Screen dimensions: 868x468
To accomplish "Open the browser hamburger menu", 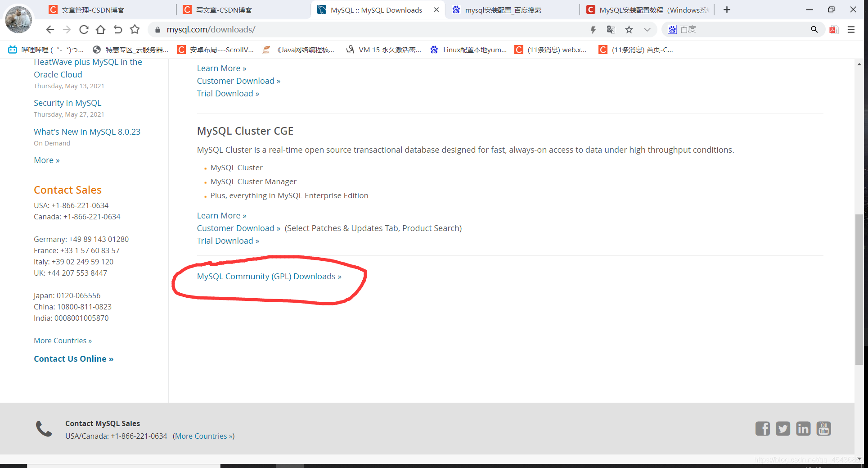I will pyautogui.click(x=851, y=30).
